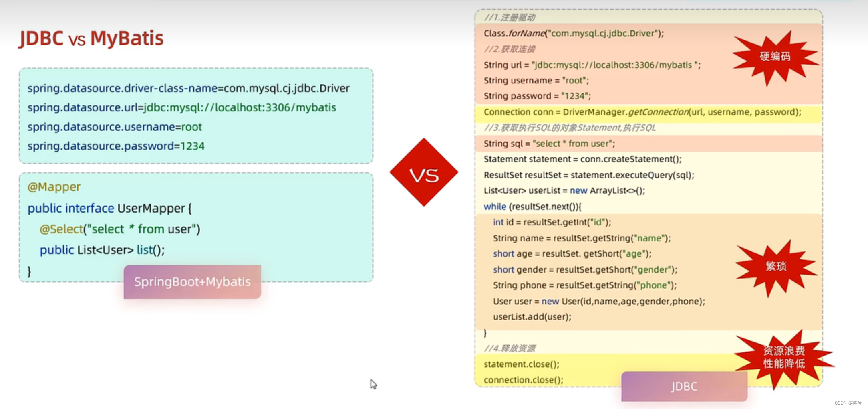868x409 pixels.
Task: Click the JDBC label box
Action: pos(684,386)
